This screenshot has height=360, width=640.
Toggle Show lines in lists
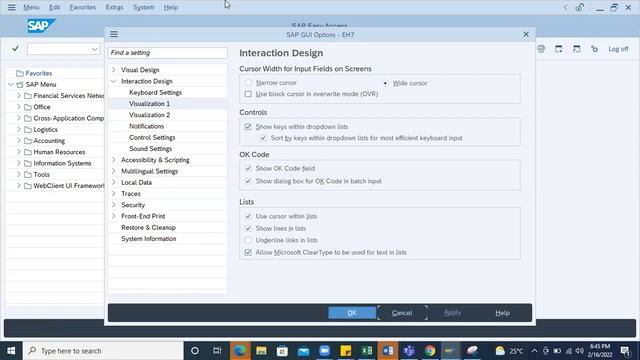[x=248, y=228]
